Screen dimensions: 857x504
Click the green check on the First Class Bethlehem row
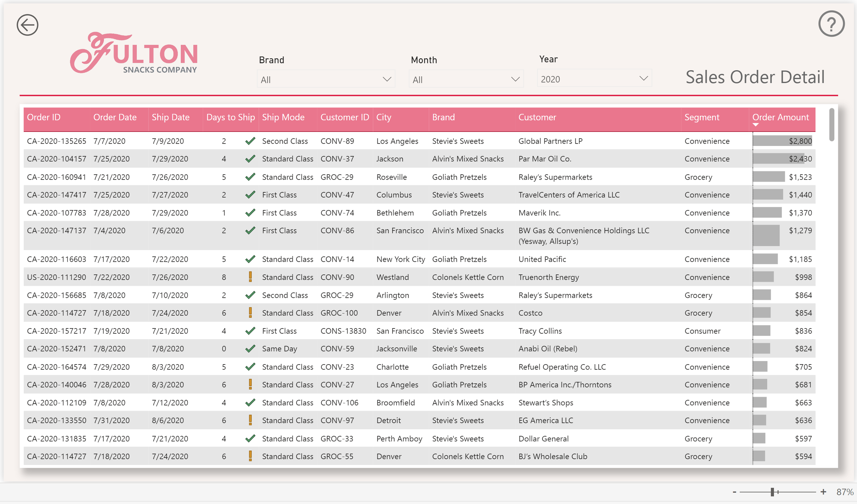[x=250, y=212]
